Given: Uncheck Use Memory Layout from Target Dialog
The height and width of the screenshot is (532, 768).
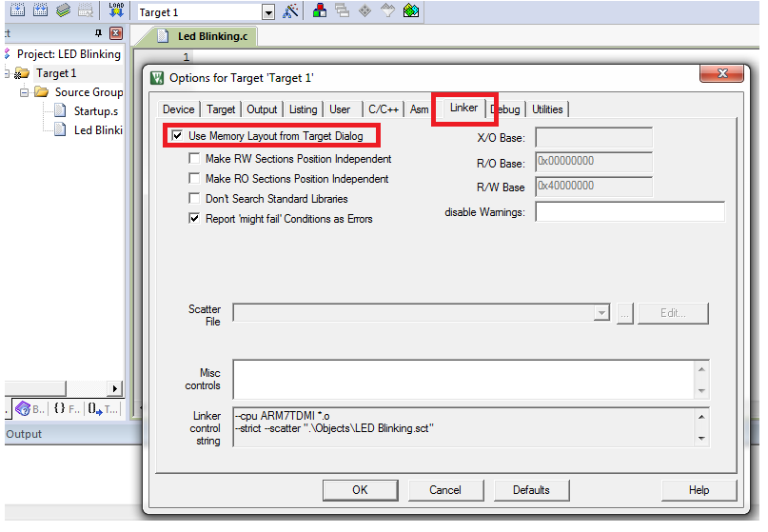Looking at the screenshot, I should 177,136.
